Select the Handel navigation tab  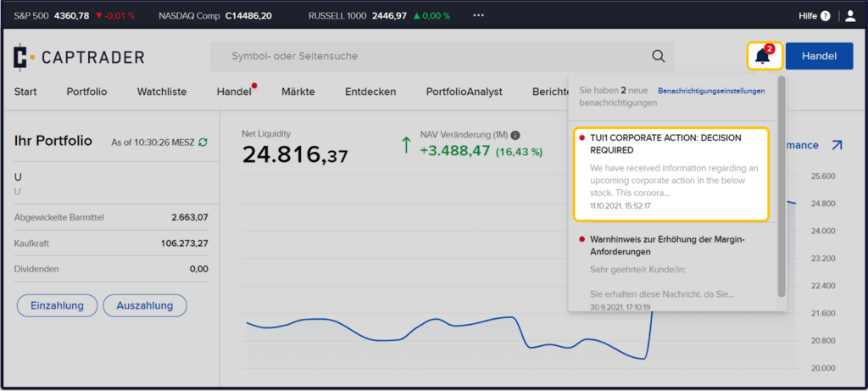click(234, 92)
